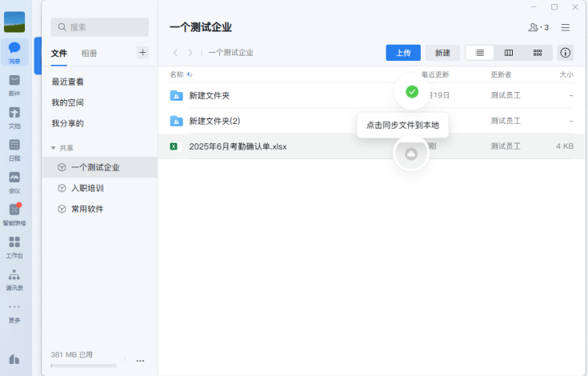This screenshot has height=376, width=588.
Task: Open the Docs (文档) sidebar icon
Action: pos(14,118)
